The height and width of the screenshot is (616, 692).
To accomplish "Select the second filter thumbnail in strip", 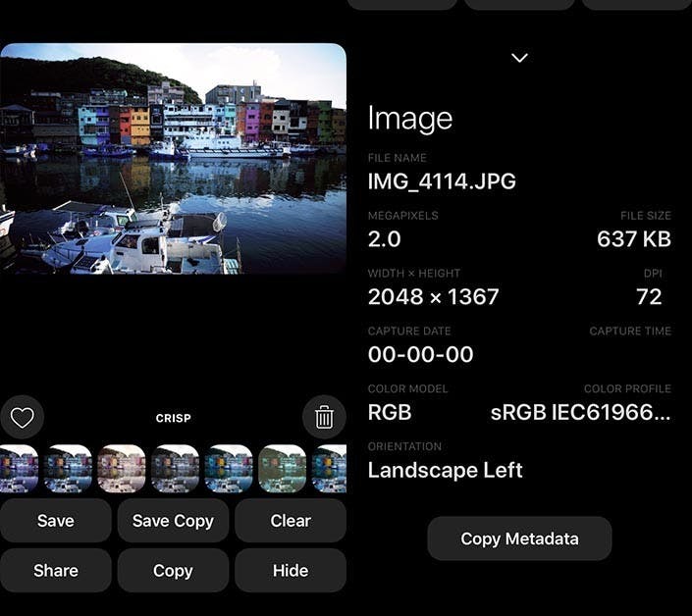I will click(68, 468).
